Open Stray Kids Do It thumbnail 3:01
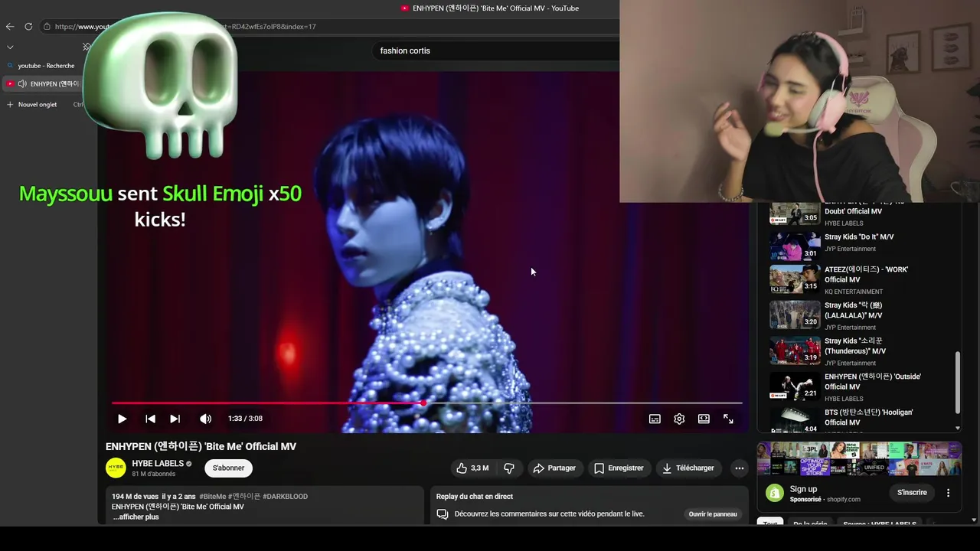 click(795, 247)
